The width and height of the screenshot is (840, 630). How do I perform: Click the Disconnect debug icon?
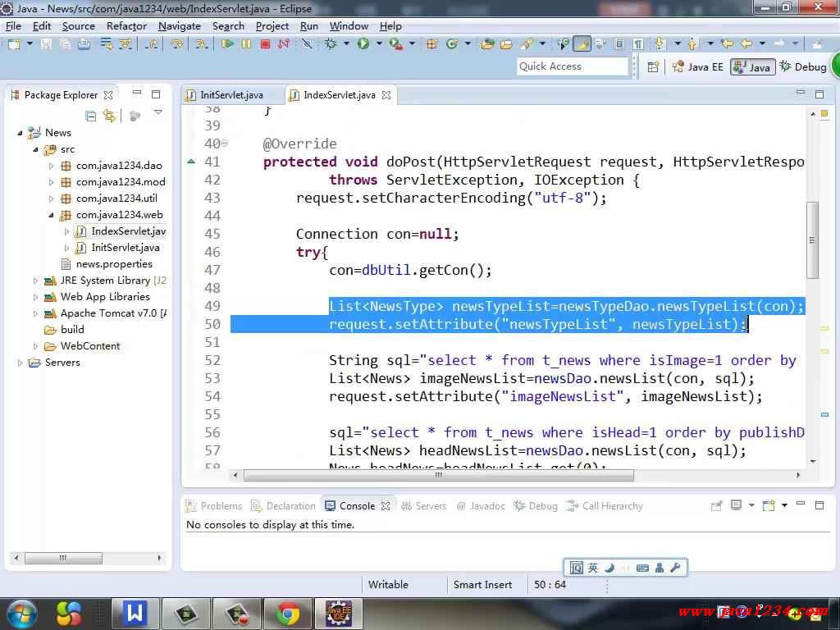284,44
